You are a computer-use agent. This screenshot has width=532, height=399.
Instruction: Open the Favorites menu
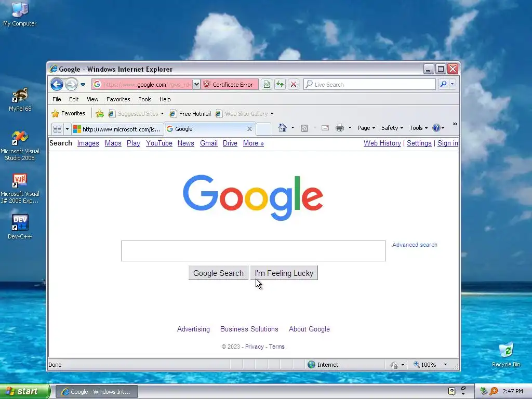[x=118, y=99]
